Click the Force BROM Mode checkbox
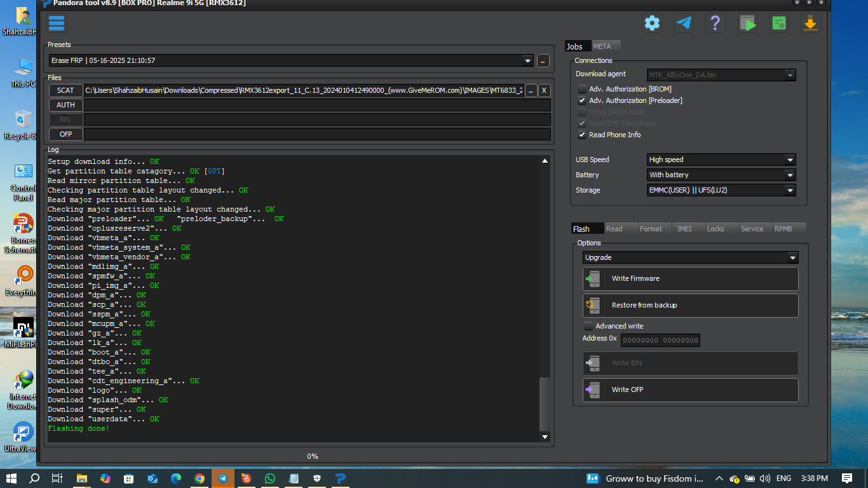The image size is (868, 488). tap(582, 112)
